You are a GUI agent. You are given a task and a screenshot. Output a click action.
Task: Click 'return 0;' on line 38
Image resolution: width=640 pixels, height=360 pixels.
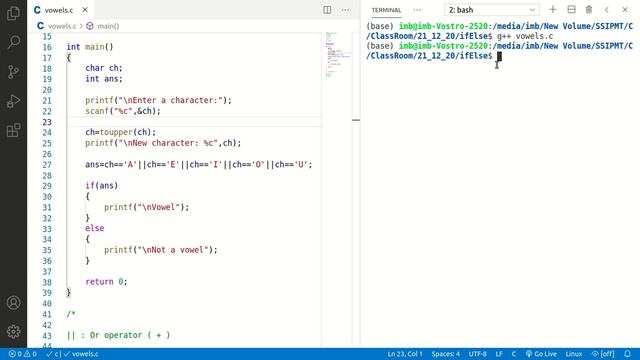tap(106, 282)
